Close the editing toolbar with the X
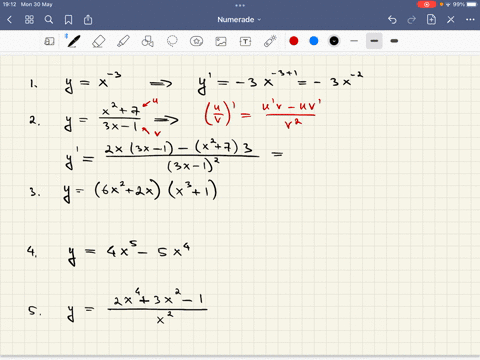The image size is (480, 360). pos(451,20)
